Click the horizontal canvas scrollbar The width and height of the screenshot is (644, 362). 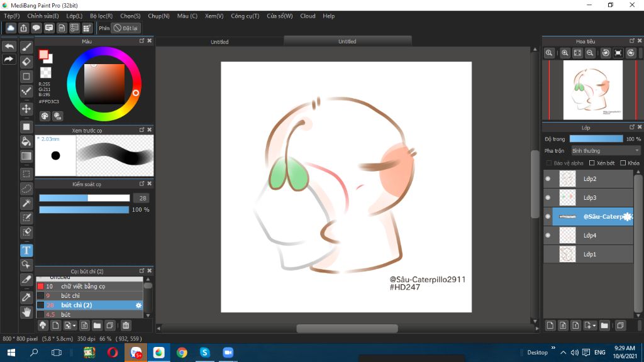click(x=347, y=328)
